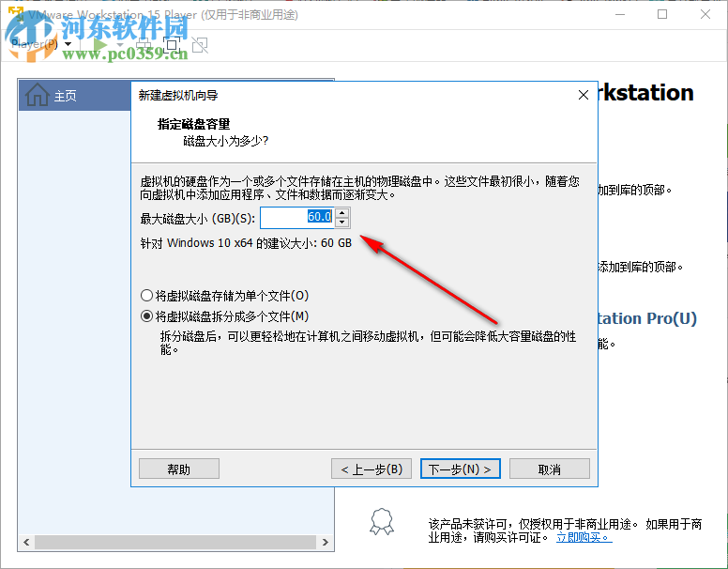Expand the arrow beside the play button
728x569 pixels.
120,45
